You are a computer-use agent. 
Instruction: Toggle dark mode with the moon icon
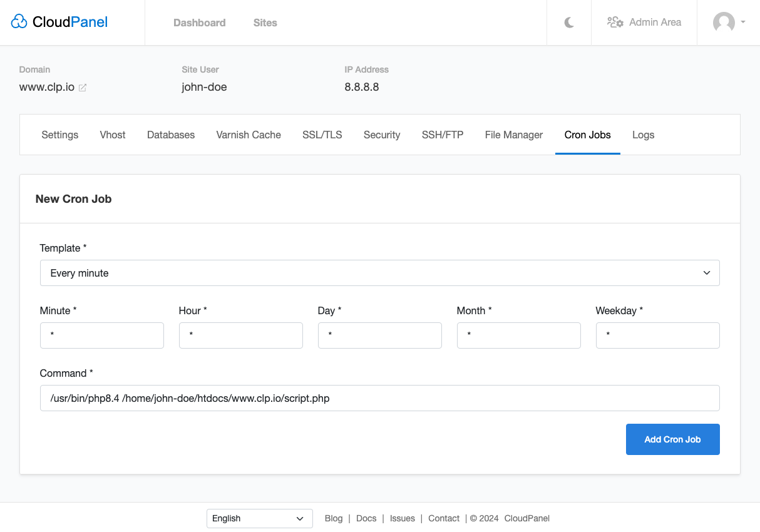point(569,23)
